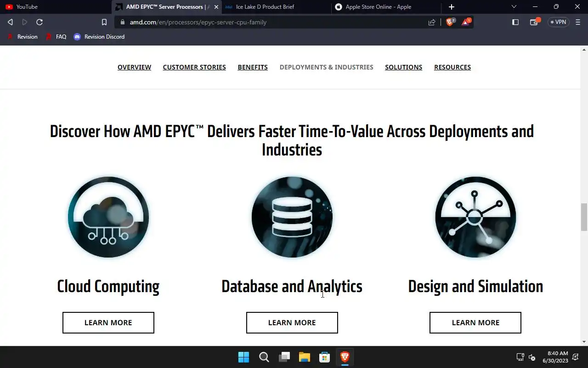The width and height of the screenshot is (588, 368).
Task: Open network status tray icon
Action: pos(520,357)
